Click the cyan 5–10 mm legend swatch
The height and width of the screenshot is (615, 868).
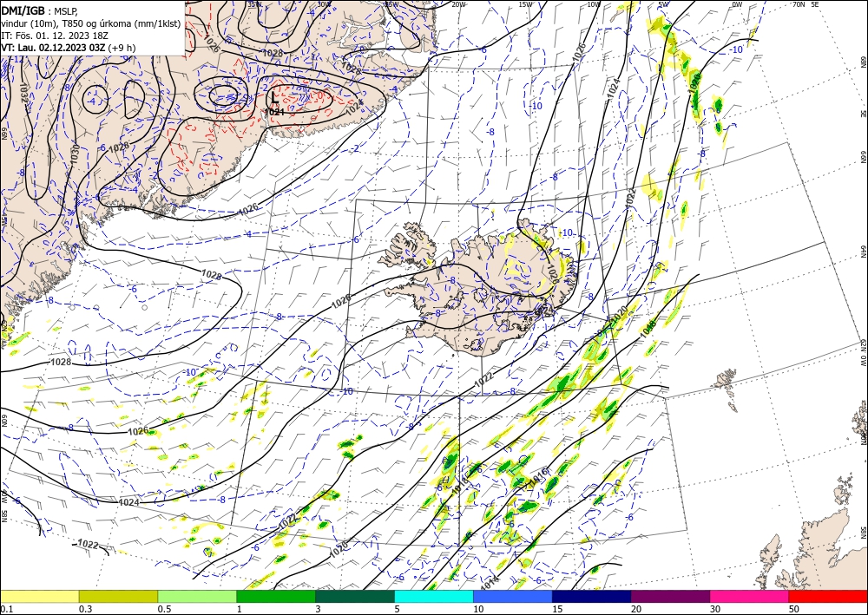pyautogui.click(x=434, y=596)
